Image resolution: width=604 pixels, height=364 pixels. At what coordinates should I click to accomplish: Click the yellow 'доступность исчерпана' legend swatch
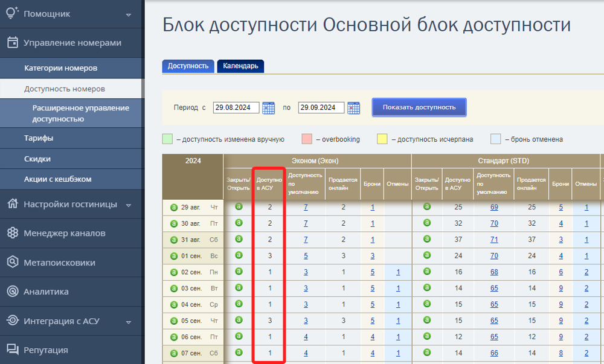(382, 139)
